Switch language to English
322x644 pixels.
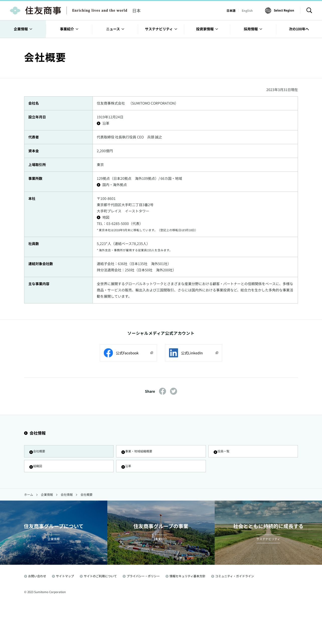point(247,11)
